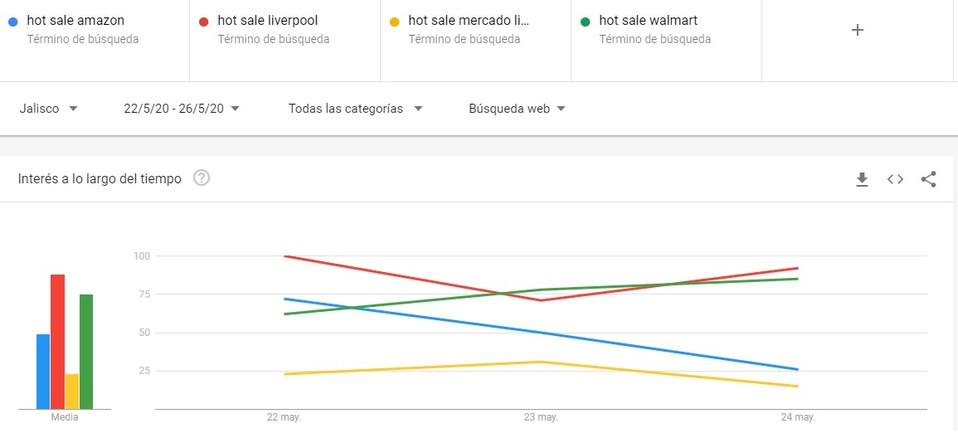
Task: Click the embed code icon
Action: tap(895, 179)
